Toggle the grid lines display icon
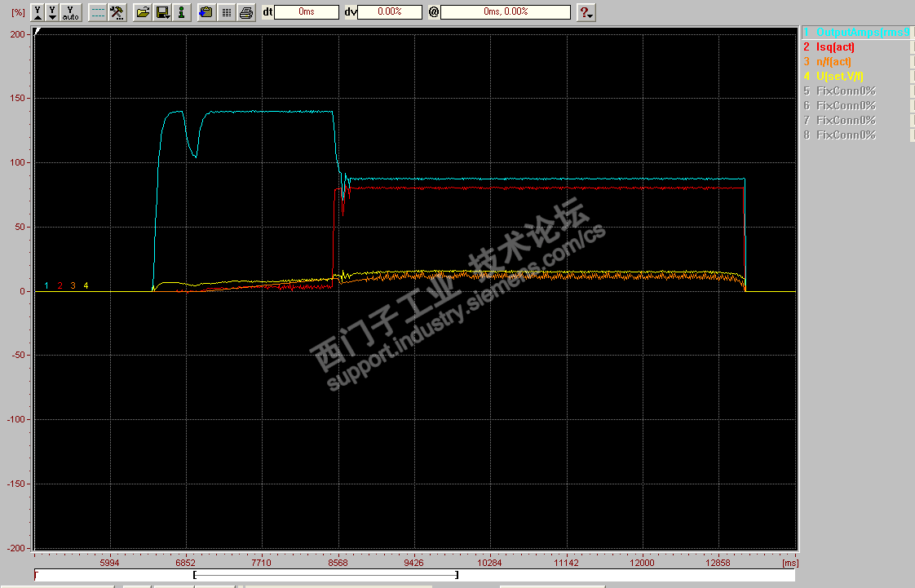The height and width of the screenshot is (588, 915). coord(98,12)
